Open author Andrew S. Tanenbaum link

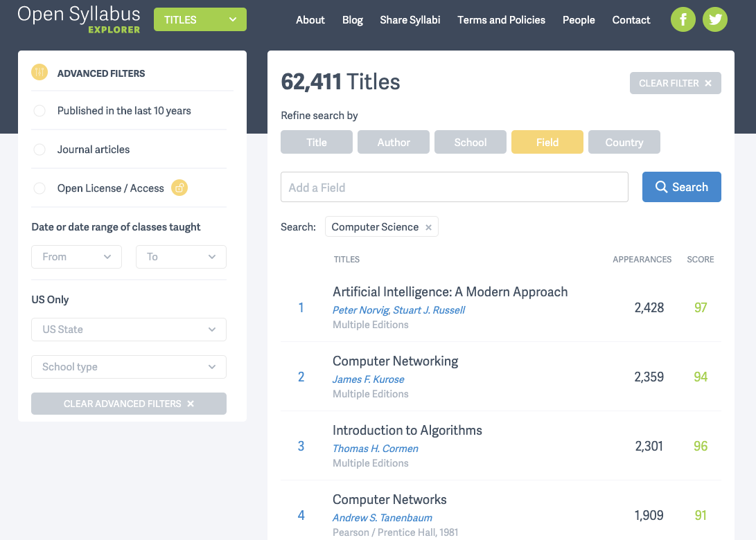pos(383,518)
